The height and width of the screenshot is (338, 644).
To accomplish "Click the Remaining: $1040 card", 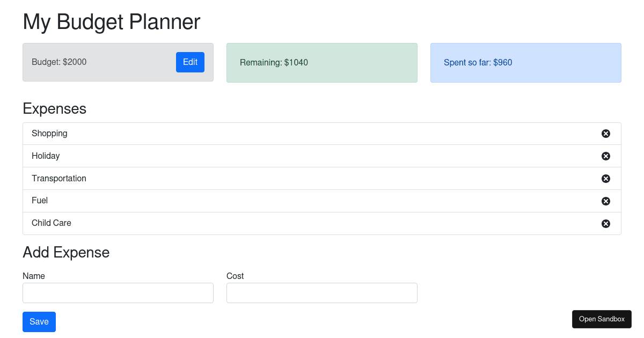I will 322,62.
